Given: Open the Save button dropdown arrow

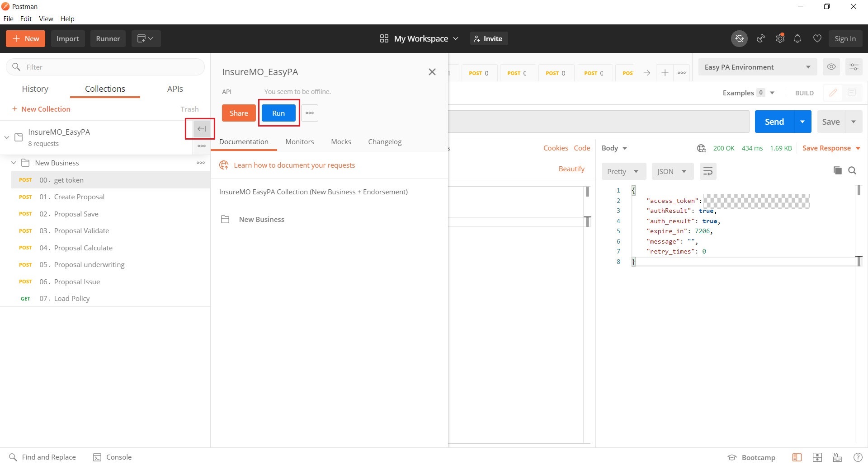Looking at the screenshot, I should [x=854, y=122].
